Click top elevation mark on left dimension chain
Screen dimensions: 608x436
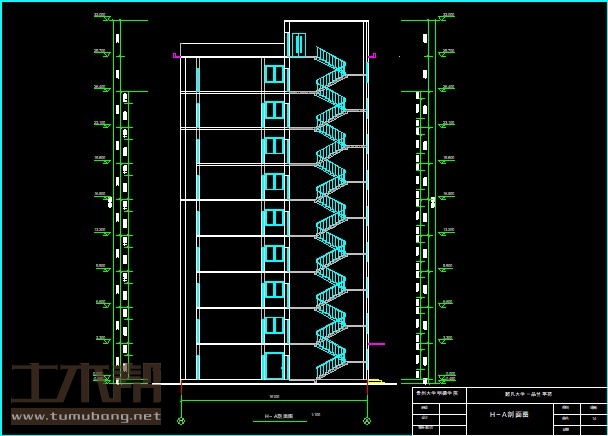[100, 16]
